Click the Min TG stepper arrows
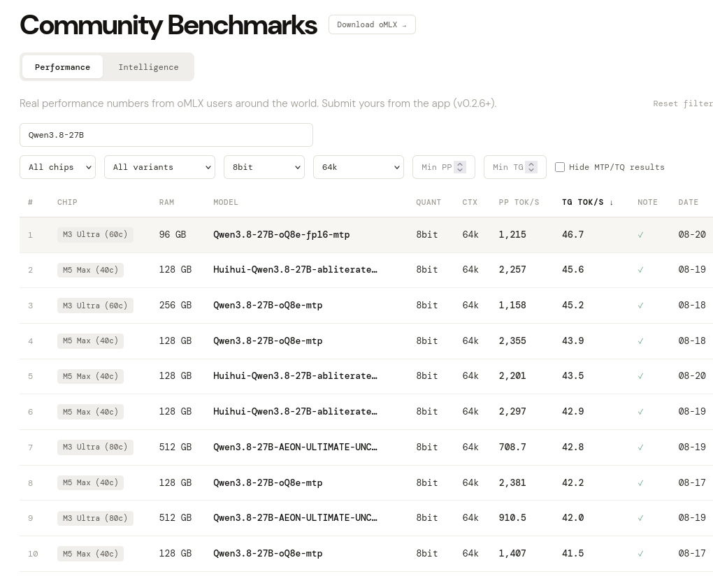 [531, 167]
